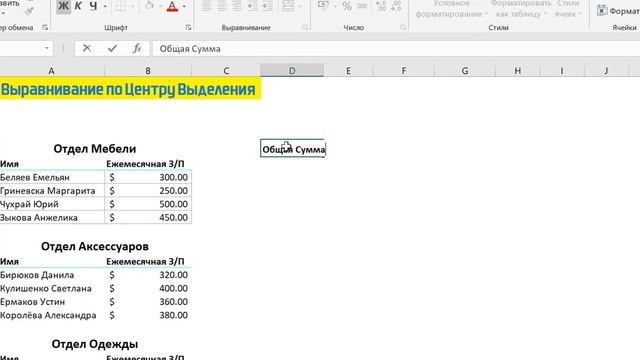Select column G header

tap(465, 71)
